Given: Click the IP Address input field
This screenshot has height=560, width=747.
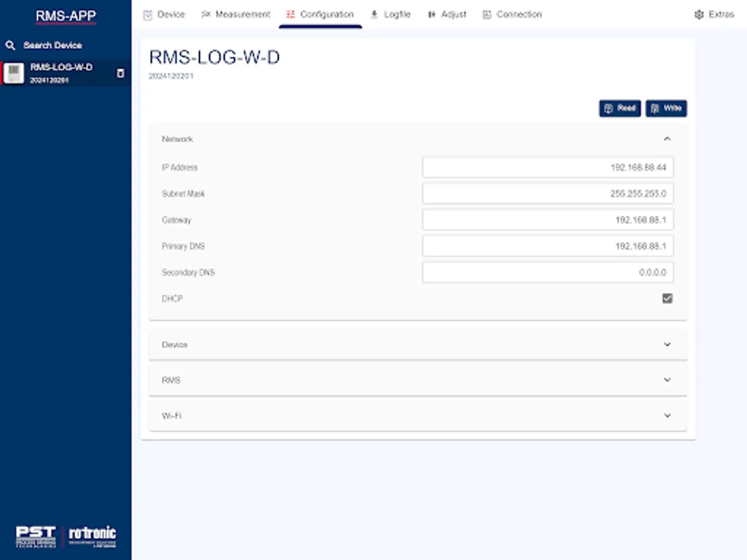Looking at the screenshot, I should pyautogui.click(x=548, y=167).
